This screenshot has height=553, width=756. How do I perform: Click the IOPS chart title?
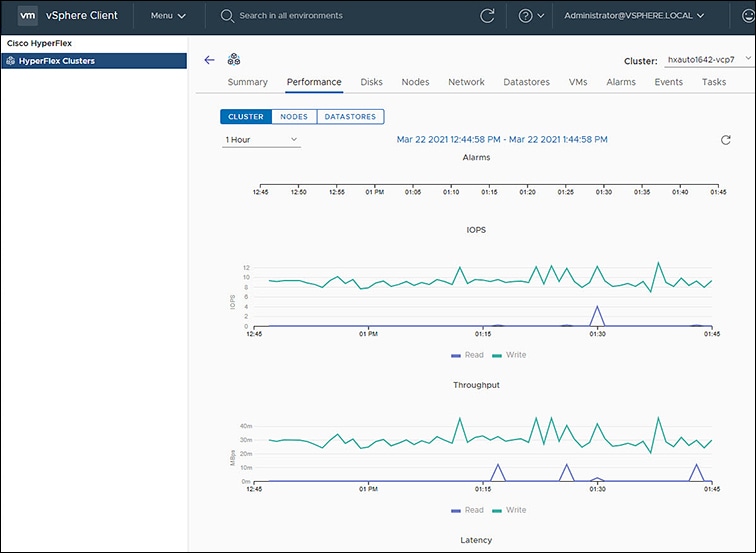click(476, 230)
